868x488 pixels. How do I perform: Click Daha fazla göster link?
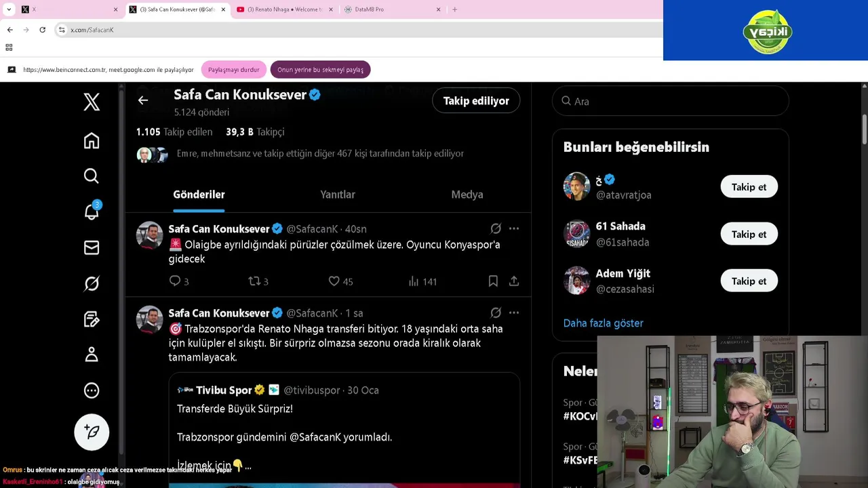point(603,323)
